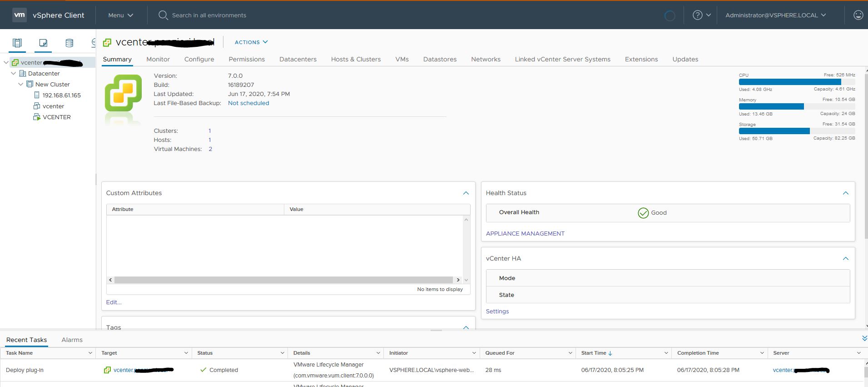Click the smiley feedback icon
The width and height of the screenshot is (868, 387).
[x=858, y=15]
